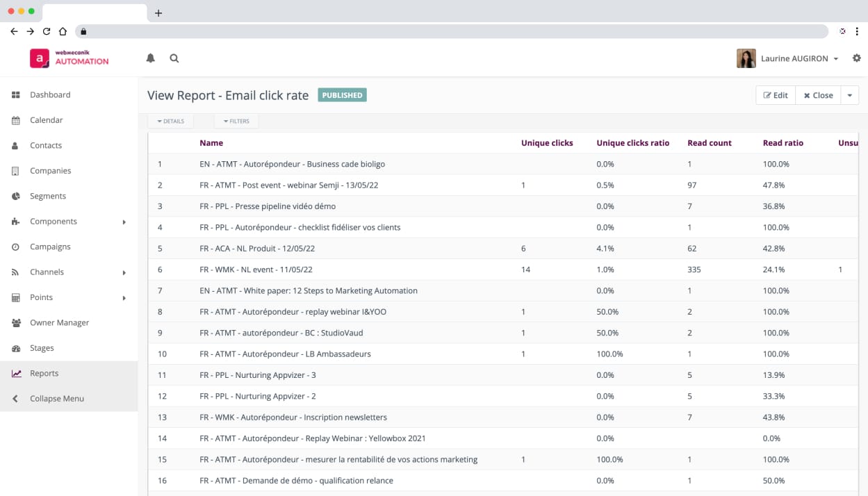The image size is (868, 496).
Task: Click the notifications bell icon
Action: point(150,58)
